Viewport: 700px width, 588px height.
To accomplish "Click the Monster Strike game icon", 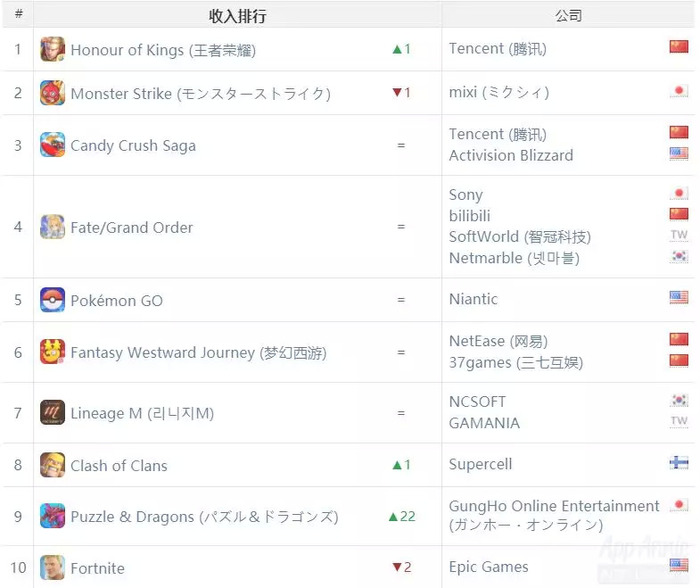I will [x=52, y=93].
